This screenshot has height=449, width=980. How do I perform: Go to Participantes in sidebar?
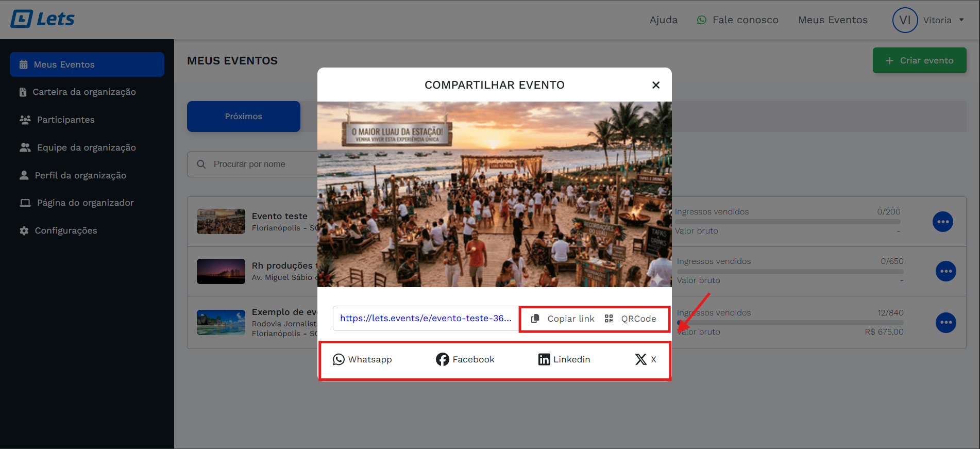pos(65,120)
